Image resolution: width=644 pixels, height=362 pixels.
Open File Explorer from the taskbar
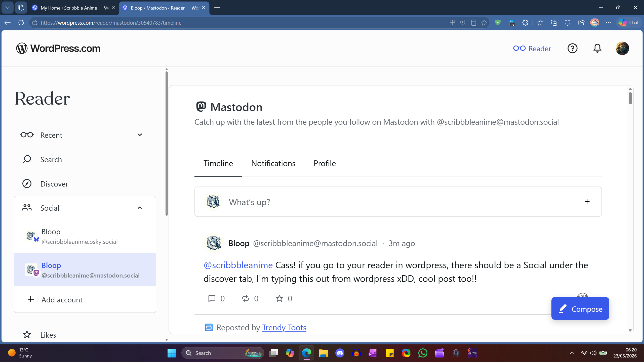pyautogui.click(x=323, y=353)
